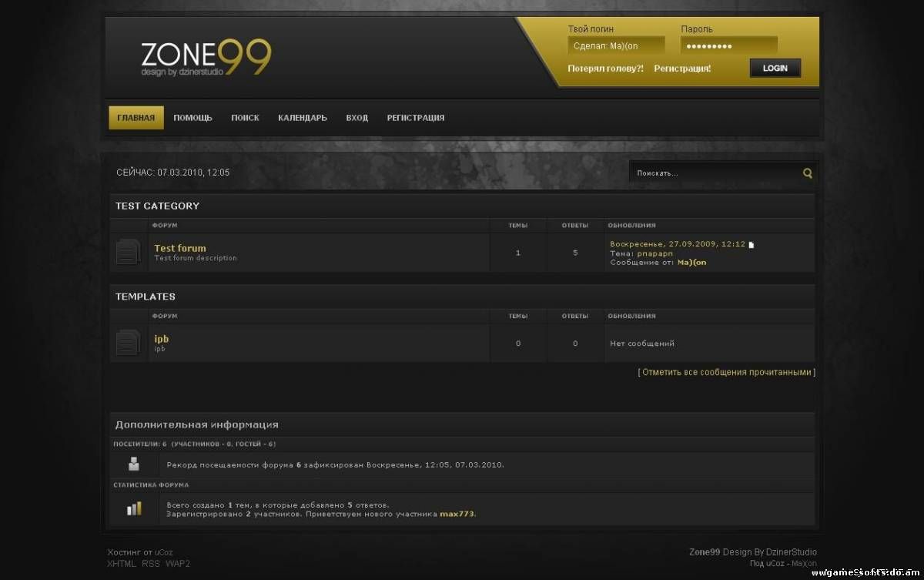Click the visitors record icon
The width and height of the screenshot is (924, 580).
(134, 464)
